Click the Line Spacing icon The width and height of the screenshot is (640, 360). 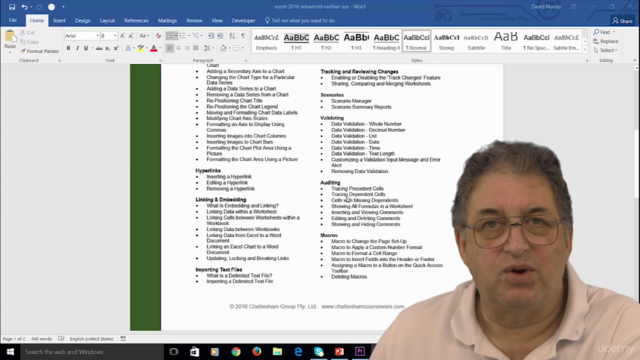pyautogui.click(x=207, y=48)
